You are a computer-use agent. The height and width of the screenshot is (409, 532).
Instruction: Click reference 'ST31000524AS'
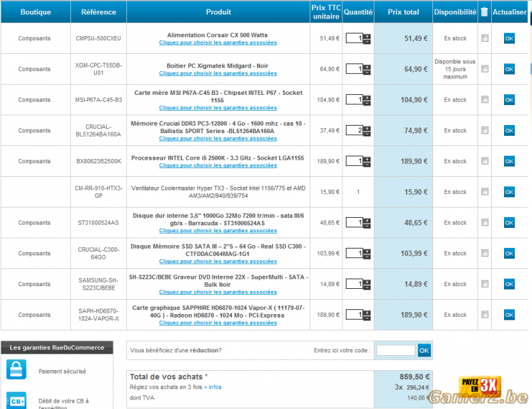point(98,223)
